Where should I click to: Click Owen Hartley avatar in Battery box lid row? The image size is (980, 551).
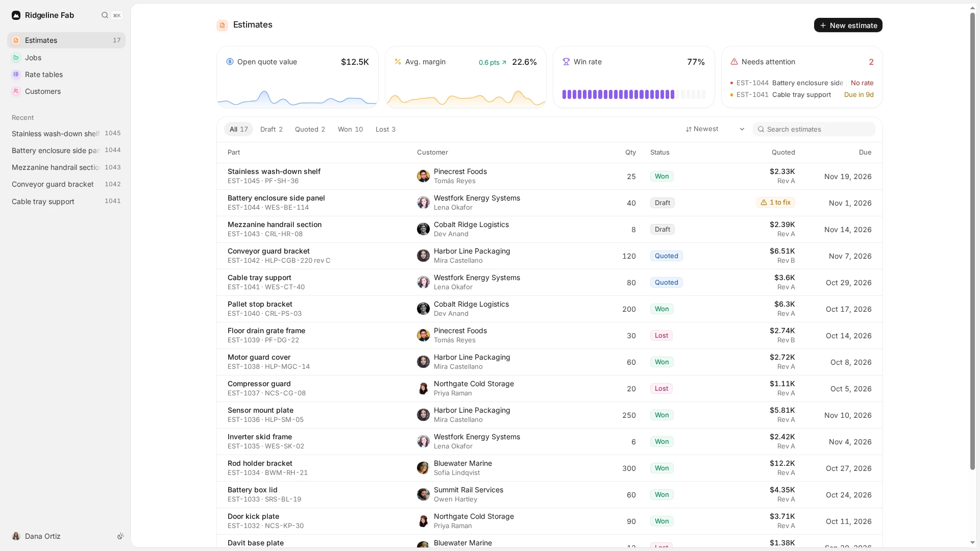(423, 494)
